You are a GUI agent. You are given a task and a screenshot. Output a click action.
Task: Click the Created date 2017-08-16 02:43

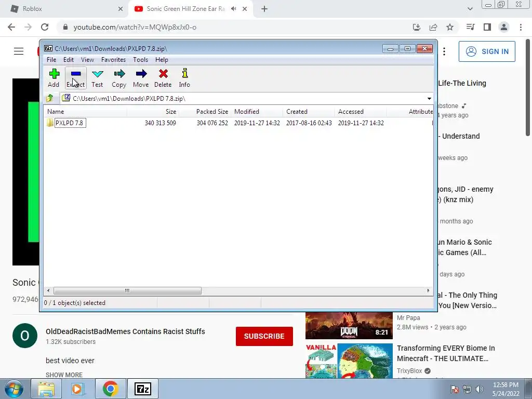pyautogui.click(x=309, y=123)
